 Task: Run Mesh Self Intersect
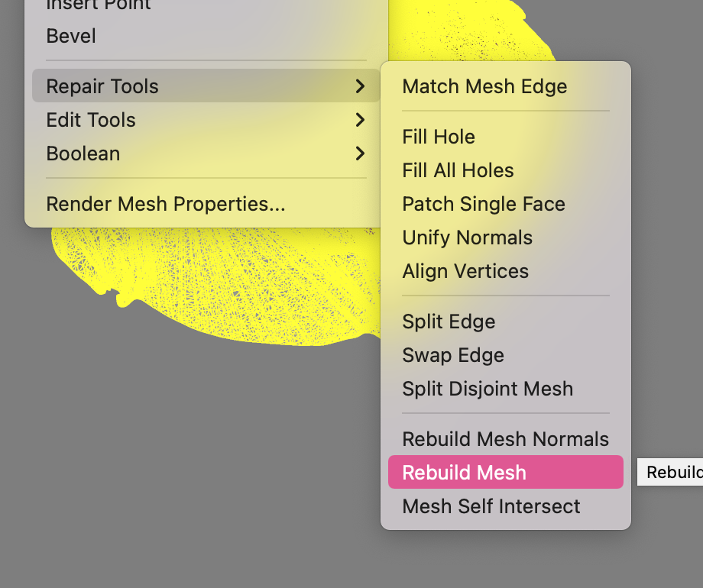point(491,506)
